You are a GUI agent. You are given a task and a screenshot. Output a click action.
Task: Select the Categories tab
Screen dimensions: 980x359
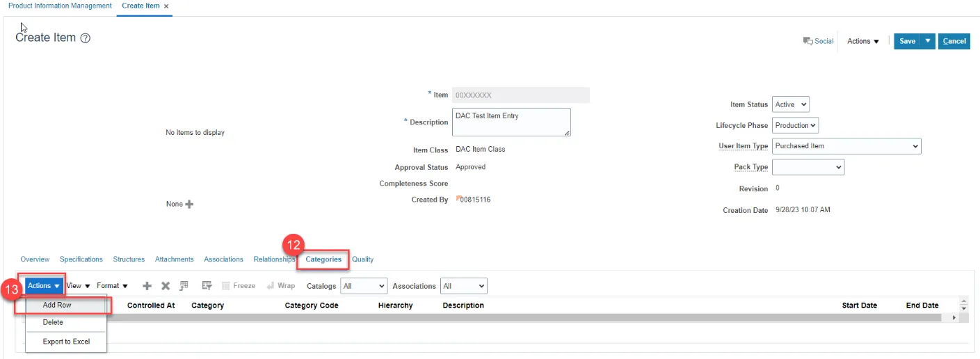click(323, 259)
